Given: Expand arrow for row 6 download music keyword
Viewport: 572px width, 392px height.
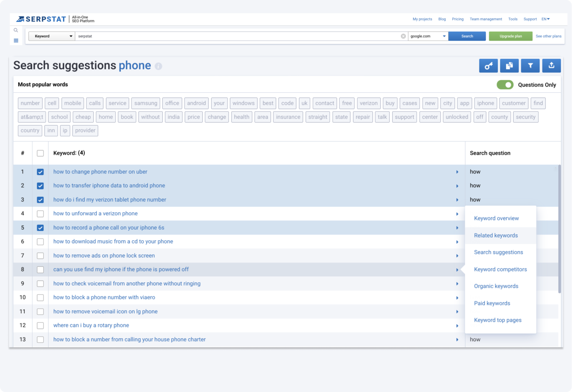Looking at the screenshot, I should [457, 242].
